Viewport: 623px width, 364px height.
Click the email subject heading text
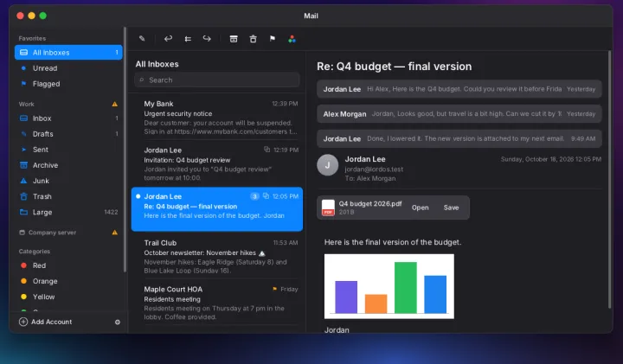click(x=395, y=67)
